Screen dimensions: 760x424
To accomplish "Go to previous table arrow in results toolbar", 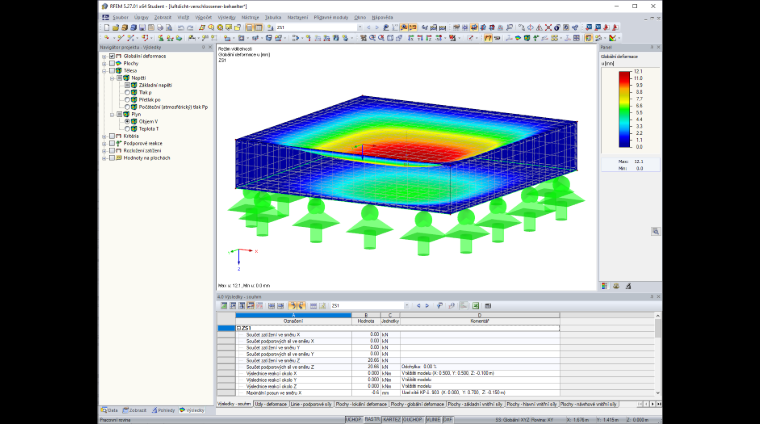I will (418, 306).
